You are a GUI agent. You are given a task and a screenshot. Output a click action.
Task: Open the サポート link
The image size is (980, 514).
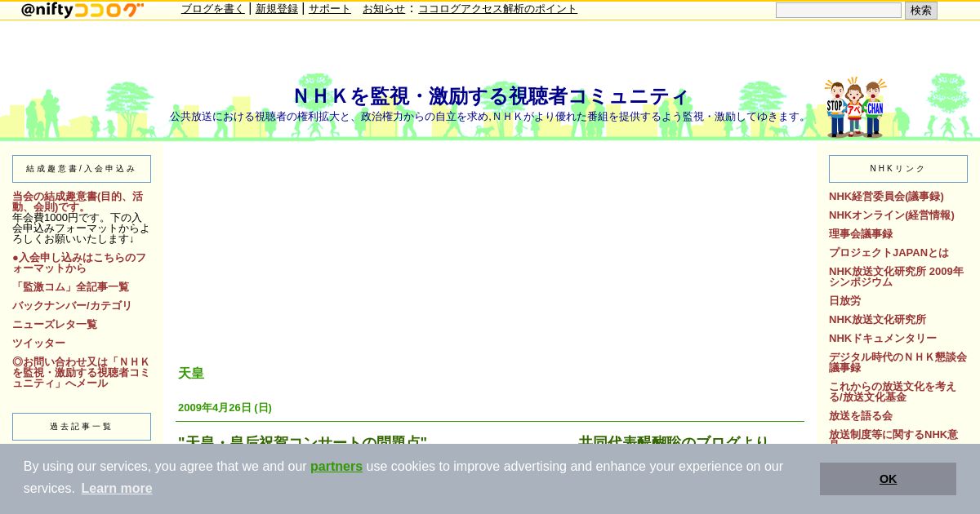pyautogui.click(x=330, y=9)
